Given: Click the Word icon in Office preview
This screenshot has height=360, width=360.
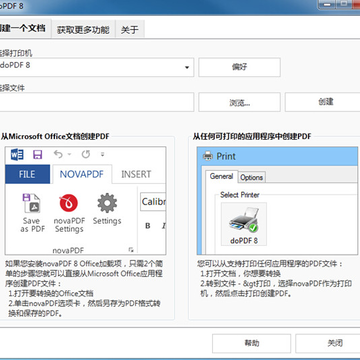Looking at the screenshot, I should click(x=17, y=155).
